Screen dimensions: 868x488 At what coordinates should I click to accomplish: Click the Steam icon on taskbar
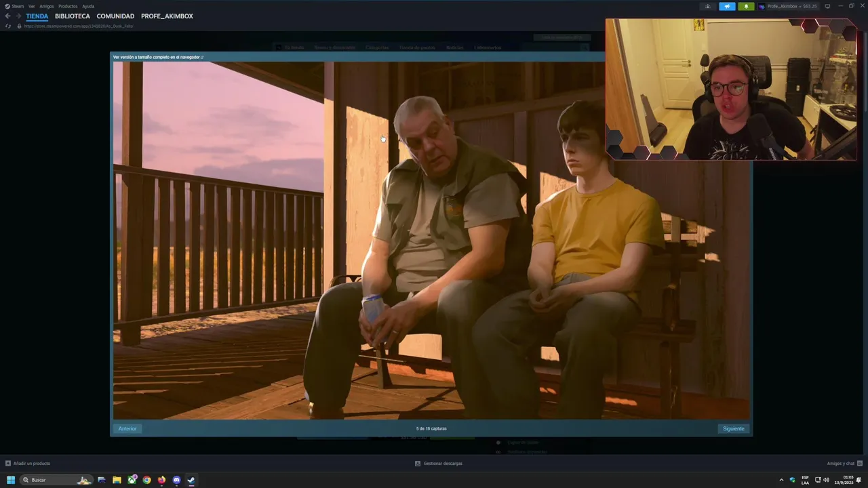191,480
